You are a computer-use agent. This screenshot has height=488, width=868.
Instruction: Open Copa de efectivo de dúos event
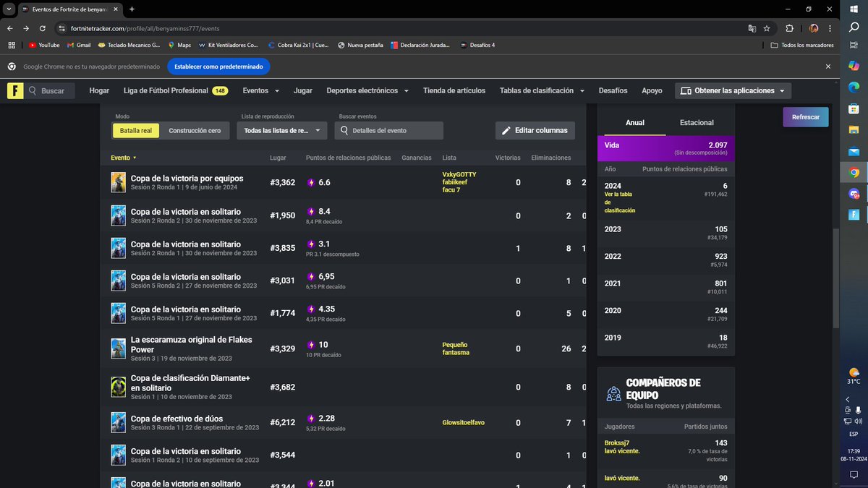(176, 419)
